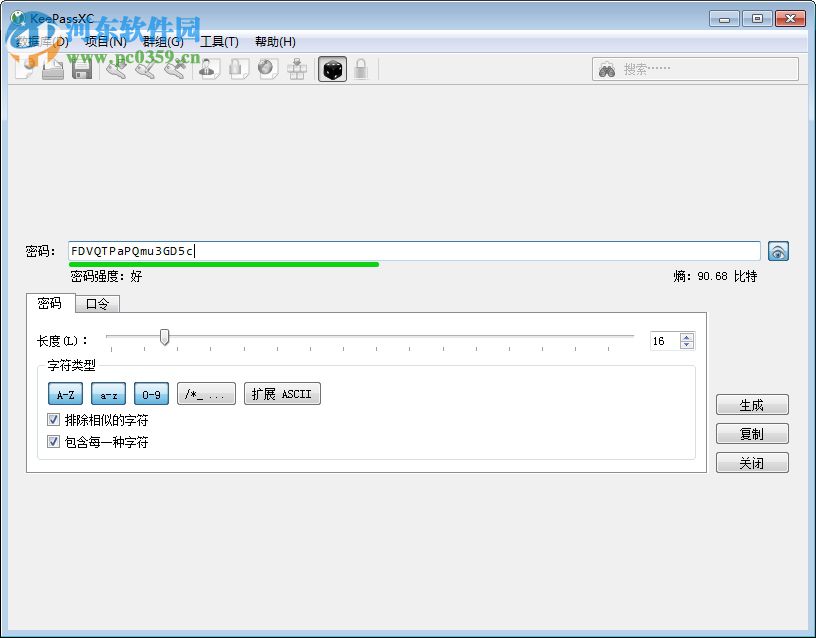Click the 熵: 90.68 比特 entropy text
Screen dimensions: 816x638
pos(715,276)
